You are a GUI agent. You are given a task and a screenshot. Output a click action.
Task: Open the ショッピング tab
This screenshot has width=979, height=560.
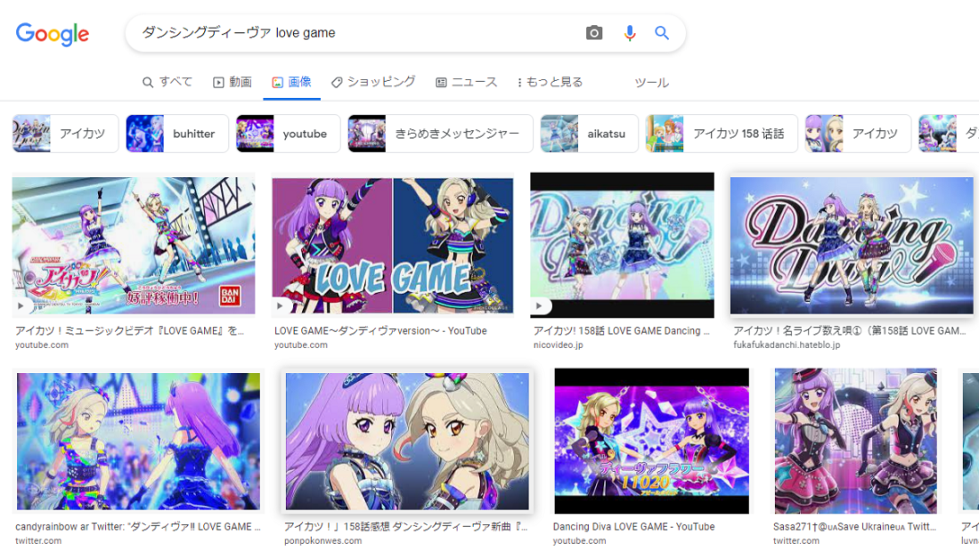tap(373, 82)
